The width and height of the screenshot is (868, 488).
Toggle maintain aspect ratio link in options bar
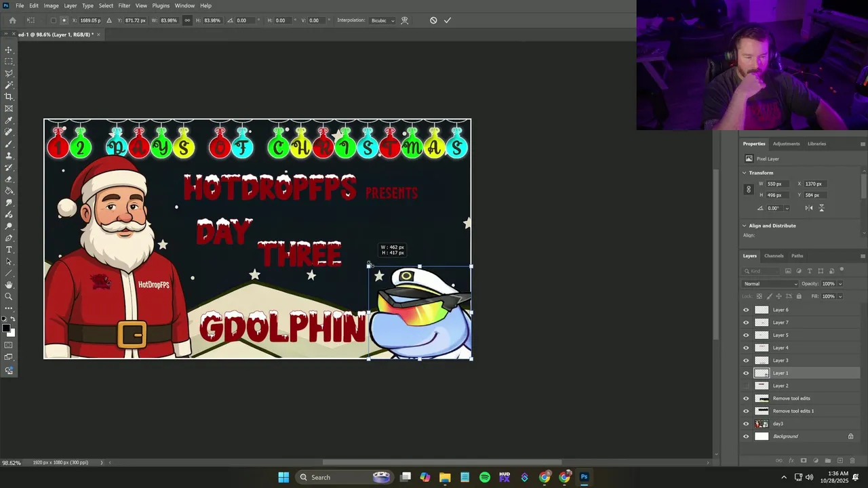click(x=187, y=20)
